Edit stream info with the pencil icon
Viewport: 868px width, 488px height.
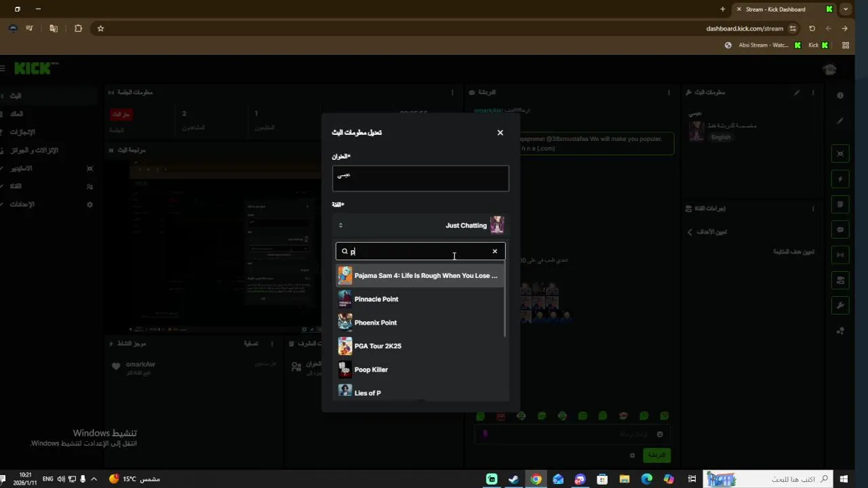(x=797, y=92)
